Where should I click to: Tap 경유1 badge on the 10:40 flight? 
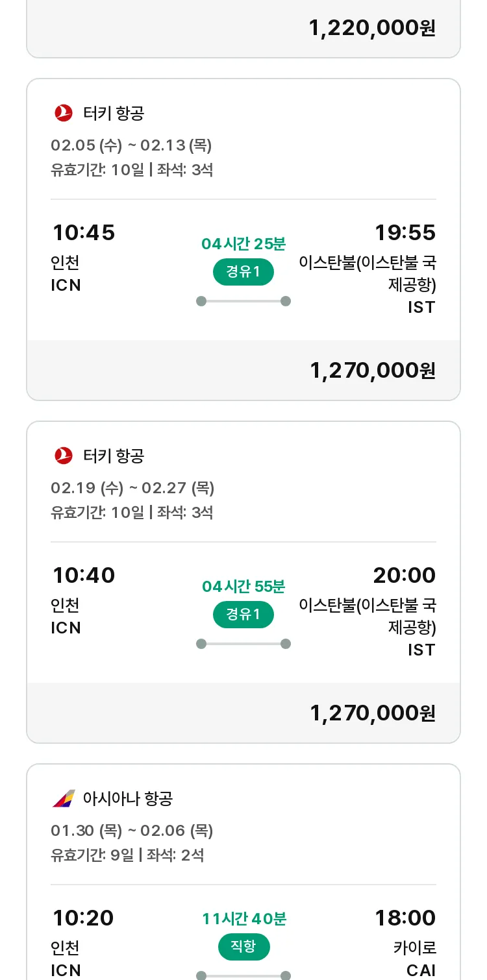click(x=243, y=615)
